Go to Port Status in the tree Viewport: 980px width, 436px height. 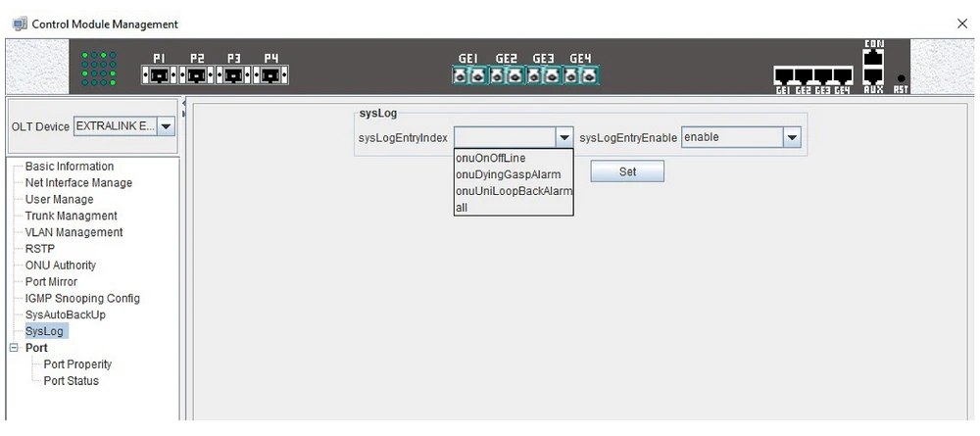point(71,381)
